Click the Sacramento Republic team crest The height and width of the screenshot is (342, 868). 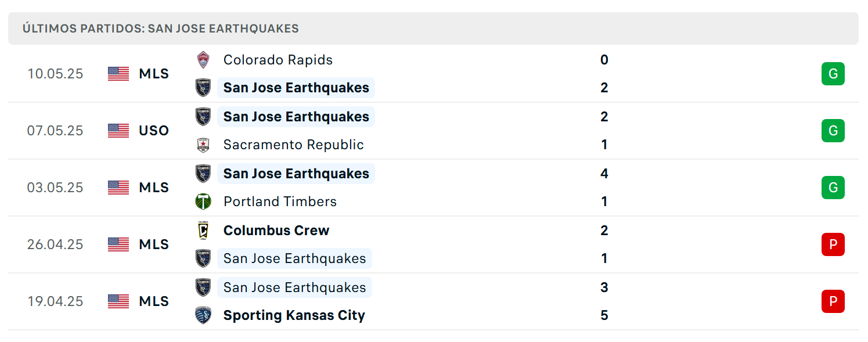[x=203, y=145]
